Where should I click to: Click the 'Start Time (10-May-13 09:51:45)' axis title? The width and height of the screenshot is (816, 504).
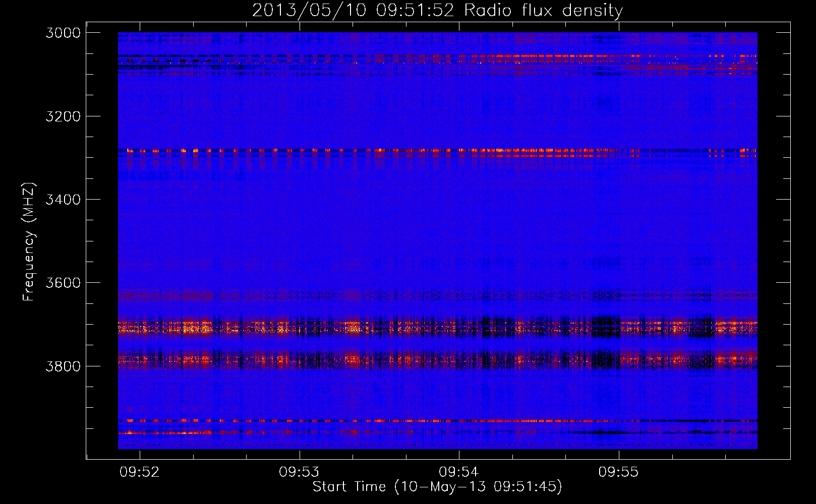click(437, 487)
